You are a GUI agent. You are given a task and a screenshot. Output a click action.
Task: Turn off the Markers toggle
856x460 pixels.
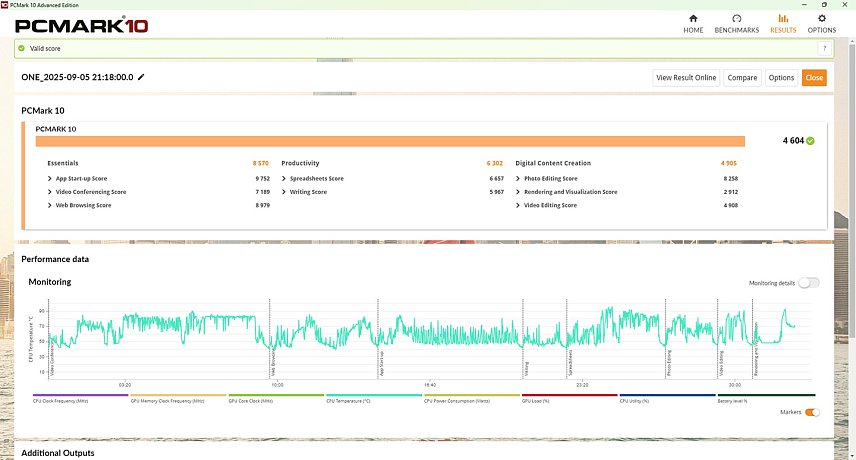[811, 412]
